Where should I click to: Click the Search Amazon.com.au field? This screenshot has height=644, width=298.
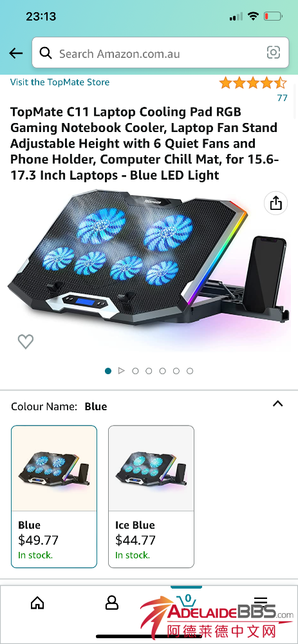(160, 53)
